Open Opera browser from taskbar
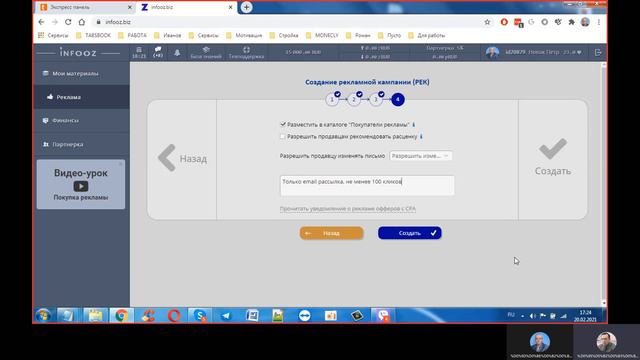 click(174, 316)
